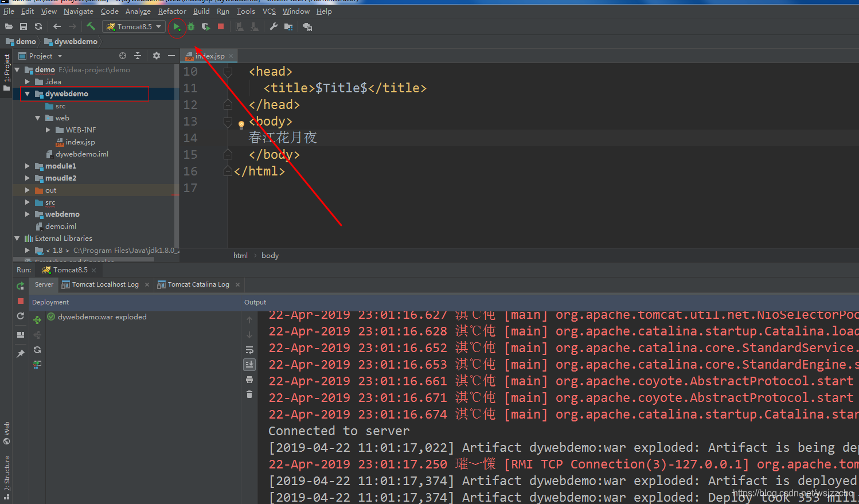Collapse all in the Project panel
Viewport: 859px width, 504px height.
(138, 56)
